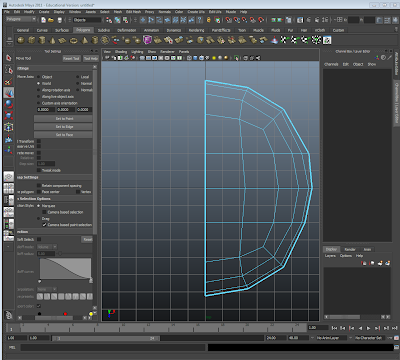
Task: Click the MEL command line input
Action: [113, 347]
